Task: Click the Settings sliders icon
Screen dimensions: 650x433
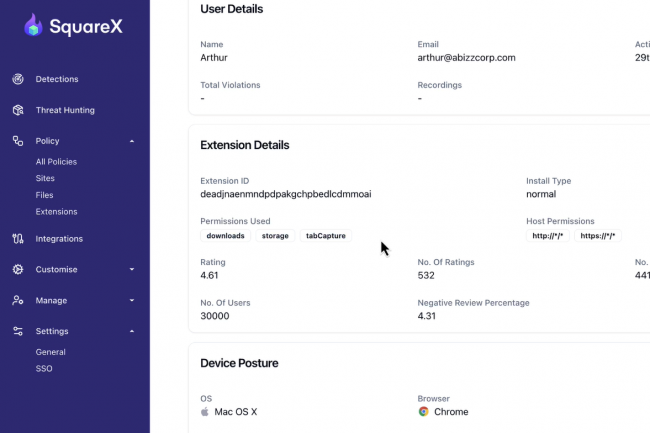Action: tap(17, 331)
